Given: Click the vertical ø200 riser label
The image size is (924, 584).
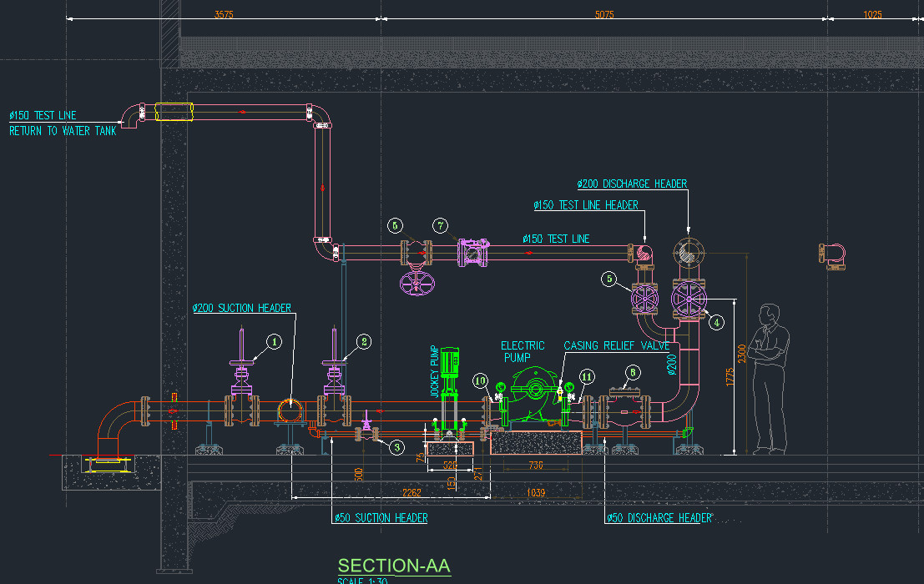Looking at the screenshot, I should point(672,365).
